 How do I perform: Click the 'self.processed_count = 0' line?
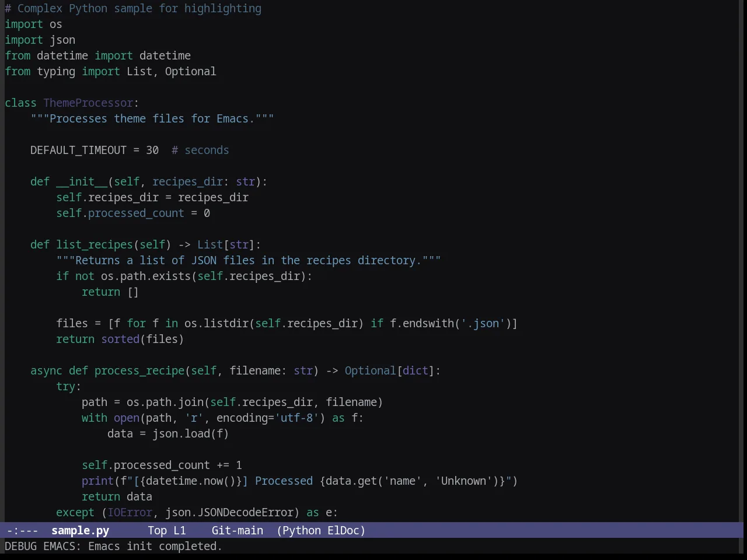[x=133, y=213]
